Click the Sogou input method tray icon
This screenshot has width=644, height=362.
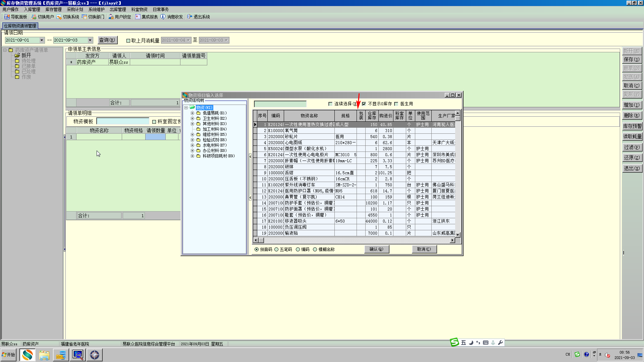[x=577, y=354]
